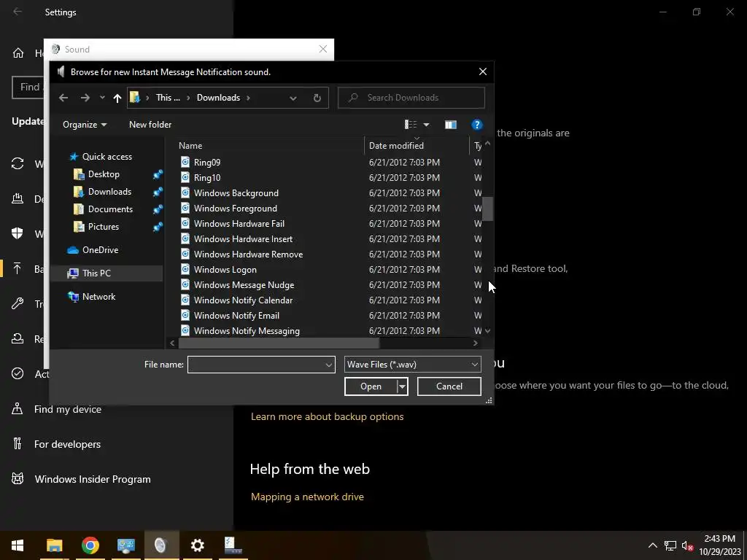Open recent locations dropdown chevron
The image size is (747, 560).
102,98
